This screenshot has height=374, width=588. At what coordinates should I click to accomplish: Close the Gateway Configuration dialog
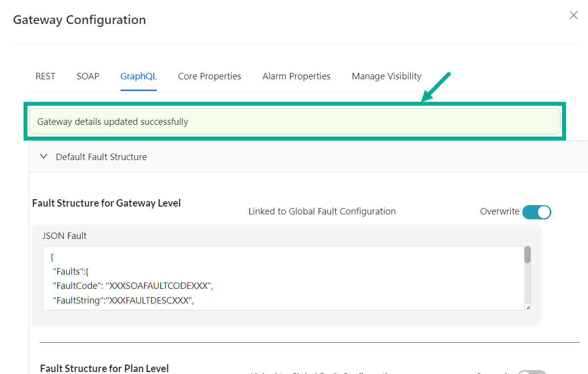click(x=573, y=15)
